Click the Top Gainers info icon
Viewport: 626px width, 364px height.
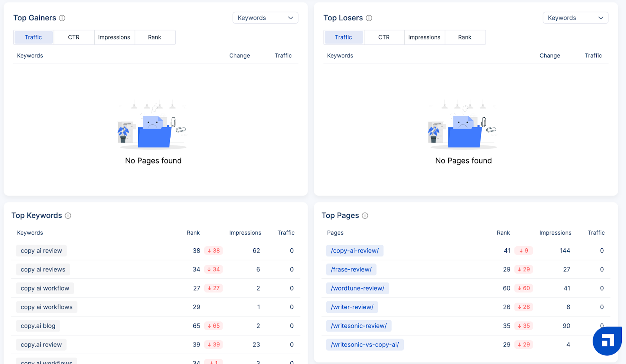pos(62,18)
